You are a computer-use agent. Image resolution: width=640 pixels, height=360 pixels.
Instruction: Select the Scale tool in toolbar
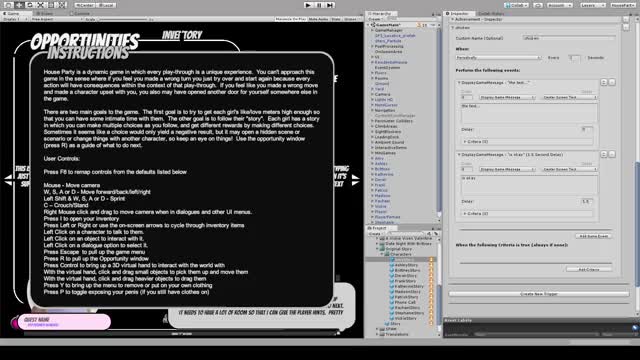(40, 5)
